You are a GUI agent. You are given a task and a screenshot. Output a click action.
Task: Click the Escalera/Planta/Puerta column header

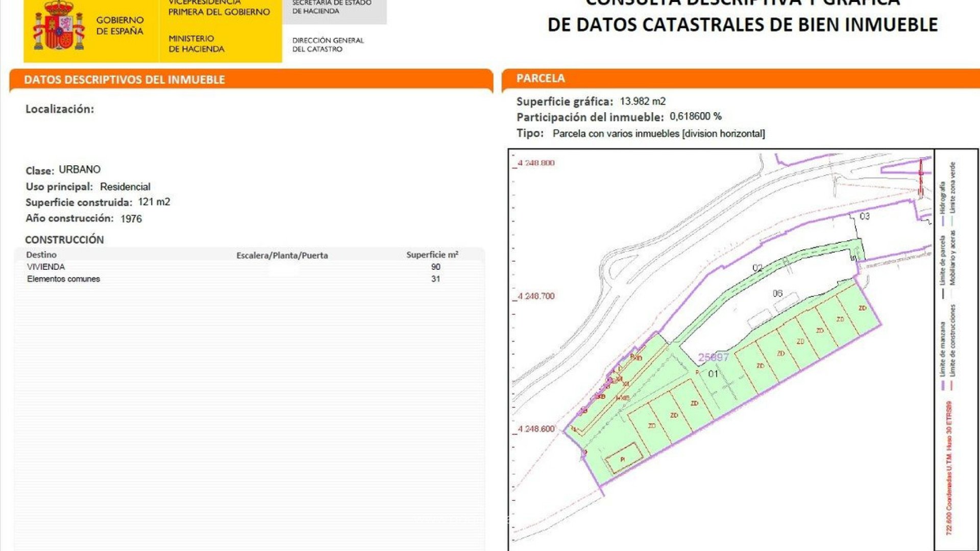(282, 255)
